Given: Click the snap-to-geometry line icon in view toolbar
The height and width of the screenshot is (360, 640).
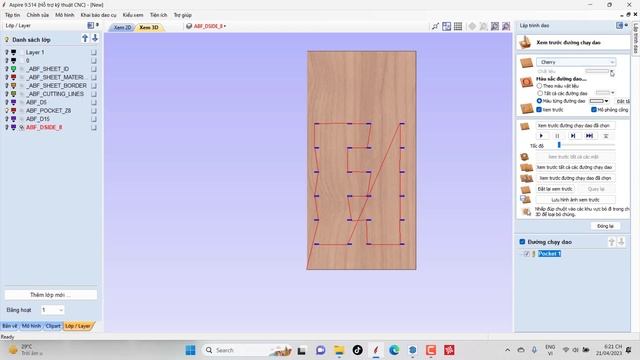Looking at the screenshot, I should click(x=436, y=26).
